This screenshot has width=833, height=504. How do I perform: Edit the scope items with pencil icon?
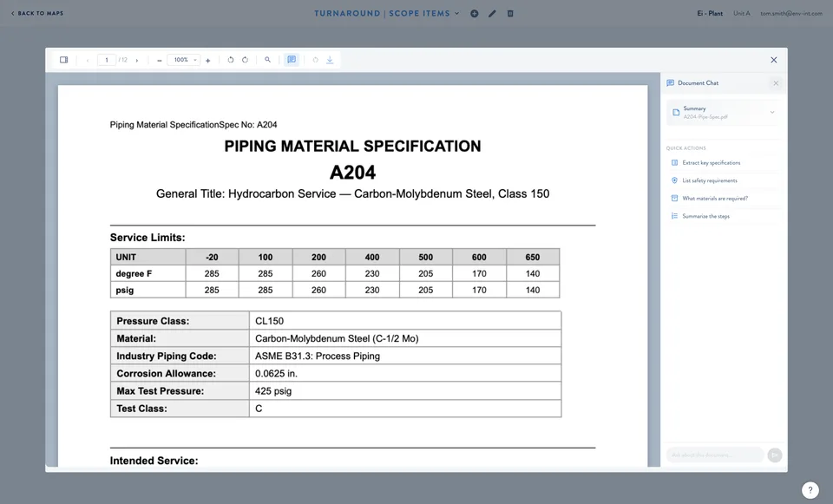click(x=493, y=13)
